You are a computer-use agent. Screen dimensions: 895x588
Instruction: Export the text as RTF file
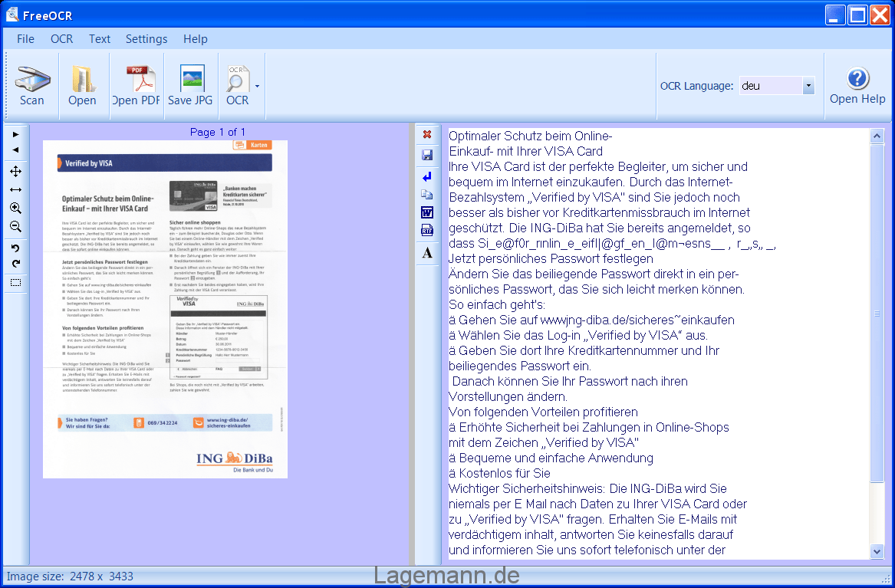tap(427, 231)
